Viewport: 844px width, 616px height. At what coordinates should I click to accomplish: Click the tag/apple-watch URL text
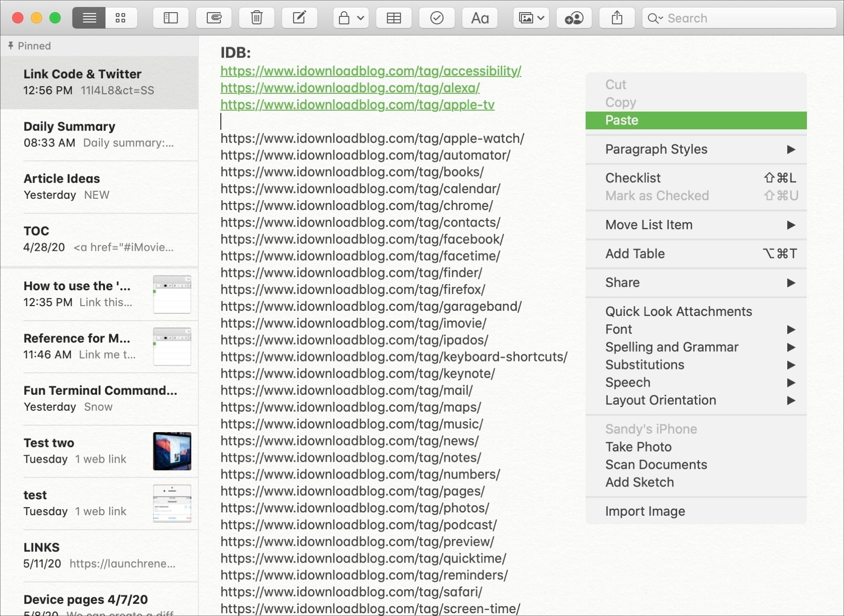coord(372,139)
